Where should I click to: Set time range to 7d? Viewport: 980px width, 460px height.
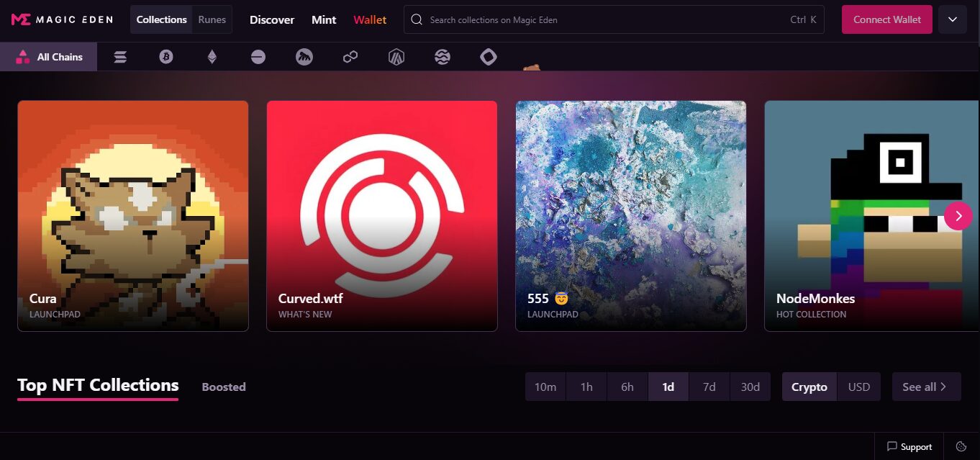point(709,387)
